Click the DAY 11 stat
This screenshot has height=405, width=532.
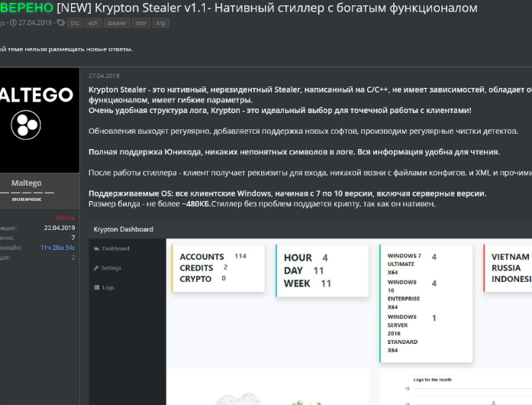304,271
